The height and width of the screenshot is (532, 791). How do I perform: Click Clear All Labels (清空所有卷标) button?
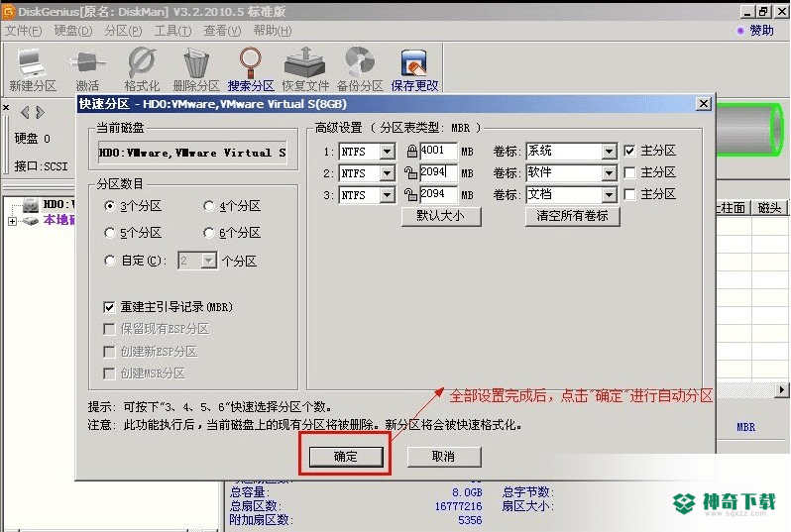[572, 216]
